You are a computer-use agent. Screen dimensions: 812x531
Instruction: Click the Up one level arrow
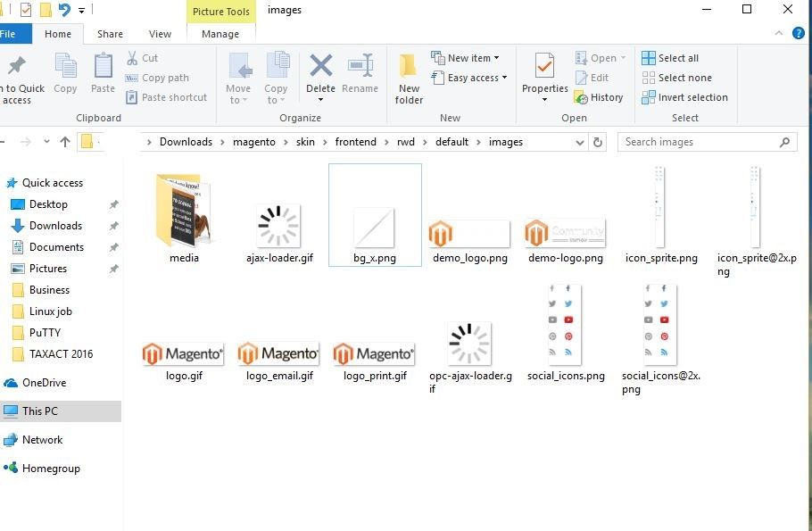click(x=65, y=141)
